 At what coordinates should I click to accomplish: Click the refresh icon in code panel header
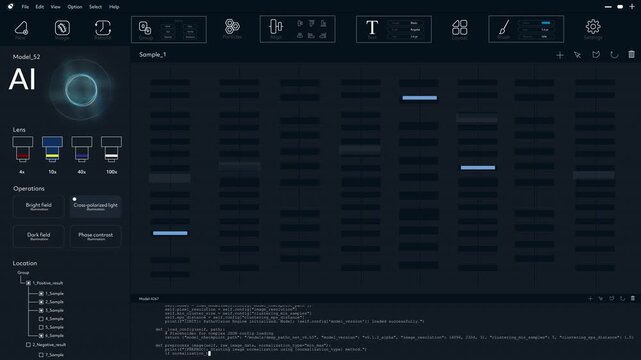[622, 299]
